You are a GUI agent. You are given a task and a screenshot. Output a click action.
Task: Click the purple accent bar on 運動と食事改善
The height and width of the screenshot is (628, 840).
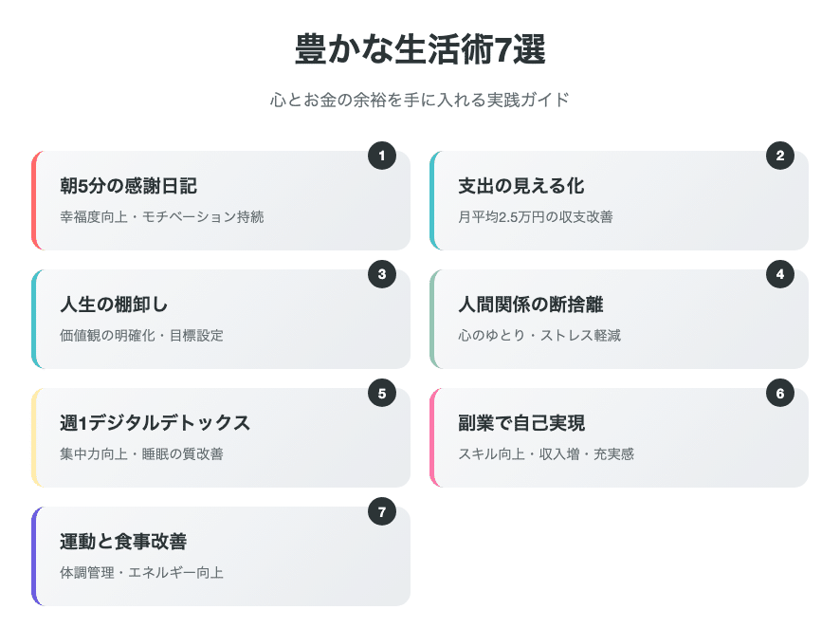coord(34,556)
